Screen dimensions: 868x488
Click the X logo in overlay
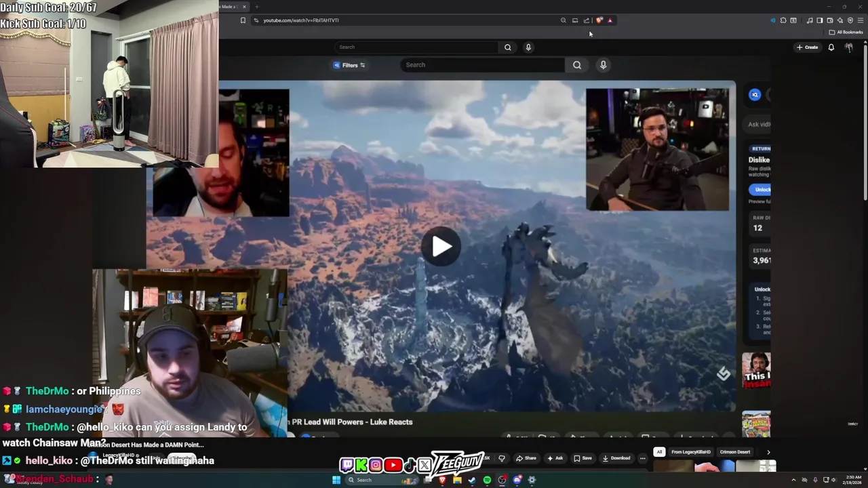point(425,465)
